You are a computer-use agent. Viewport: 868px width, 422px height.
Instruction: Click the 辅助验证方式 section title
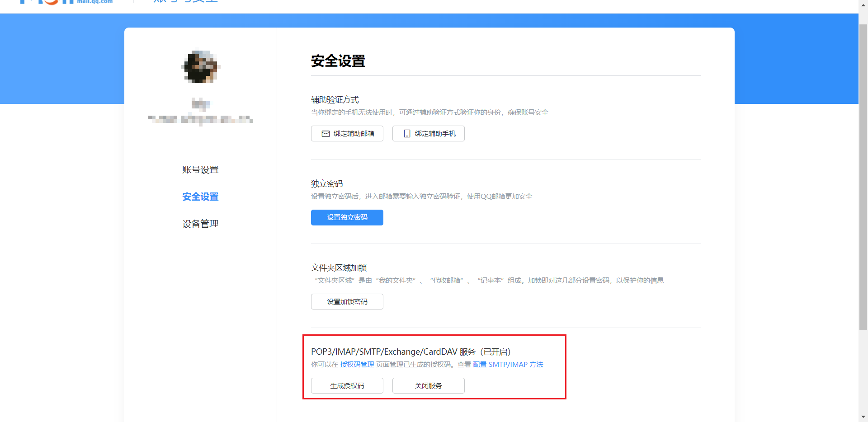click(x=335, y=99)
